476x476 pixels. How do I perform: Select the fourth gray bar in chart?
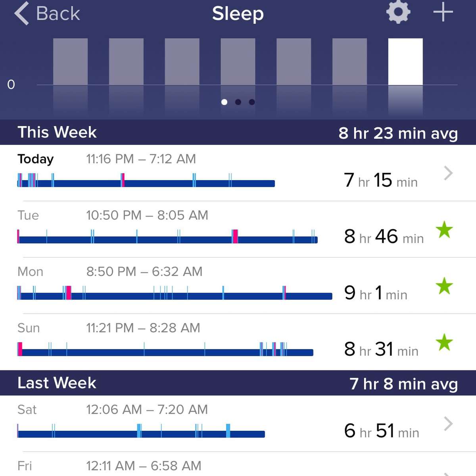[238, 61]
